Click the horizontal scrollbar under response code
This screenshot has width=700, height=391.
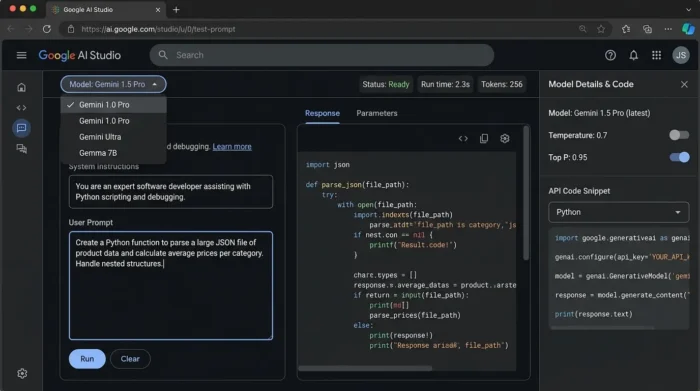365,368
